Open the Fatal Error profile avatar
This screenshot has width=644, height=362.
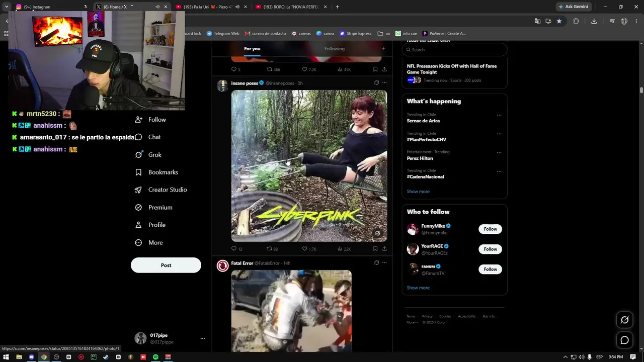[x=222, y=265]
